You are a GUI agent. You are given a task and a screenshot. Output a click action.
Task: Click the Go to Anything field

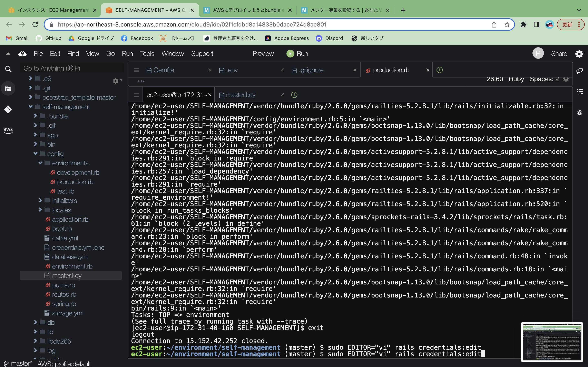tap(72, 68)
